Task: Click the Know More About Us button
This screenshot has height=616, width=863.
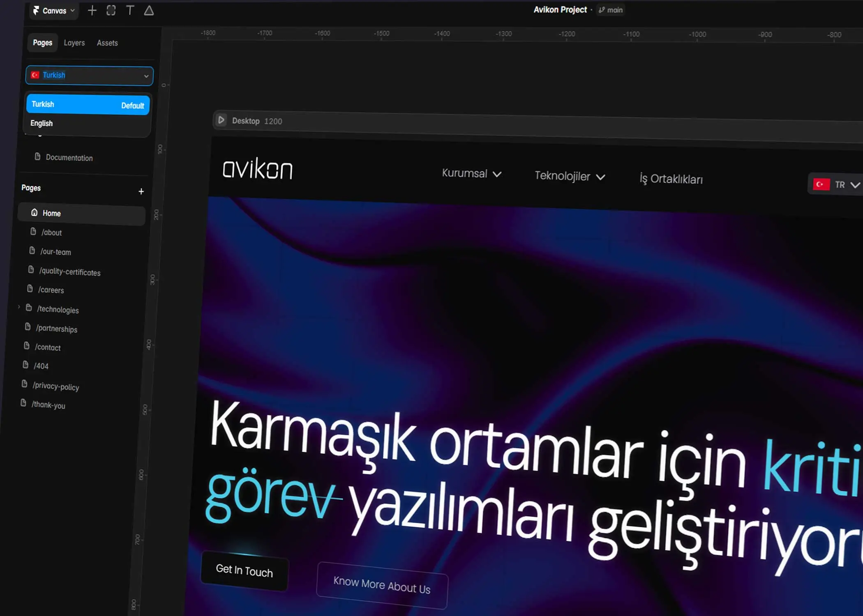Action: click(x=382, y=585)
